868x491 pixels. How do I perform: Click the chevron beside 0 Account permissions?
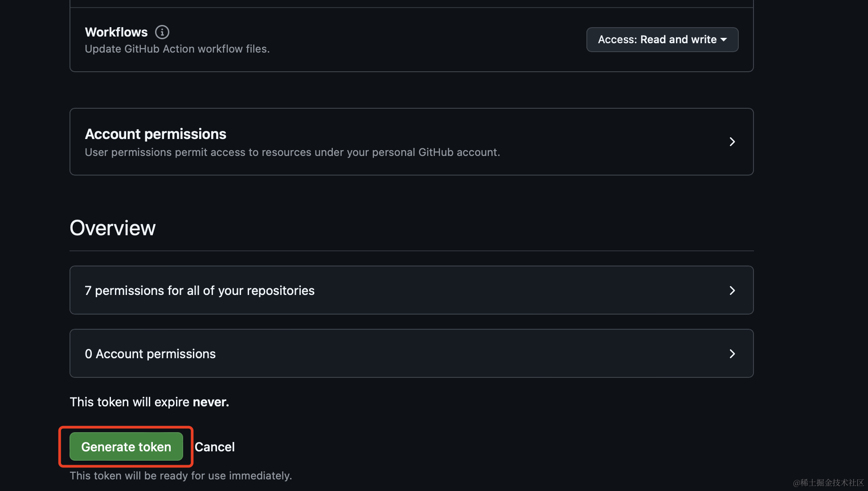coord(732,354)
